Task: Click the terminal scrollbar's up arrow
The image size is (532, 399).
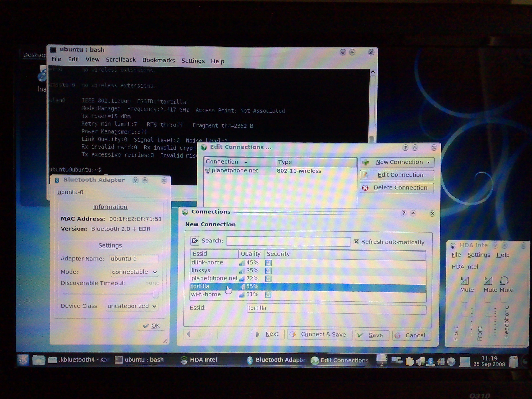Action: click(x=373, y=72)
